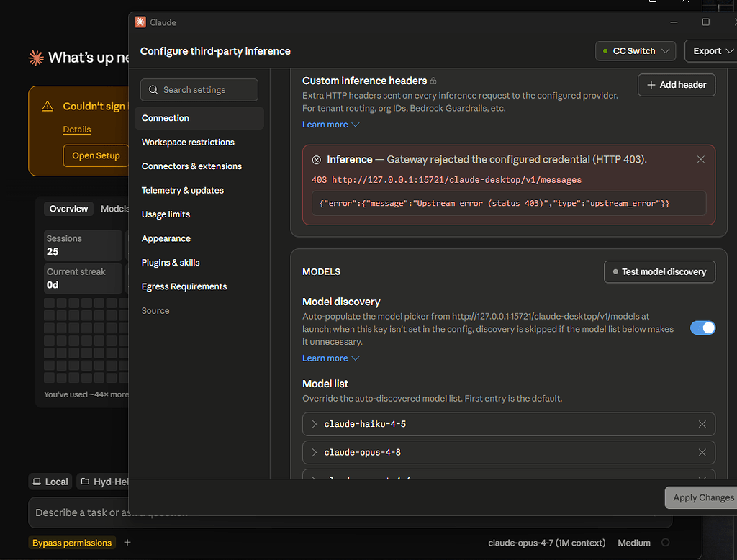Click the Medium effort selector
The image size is (737, 560).
[x=633, y=543]
